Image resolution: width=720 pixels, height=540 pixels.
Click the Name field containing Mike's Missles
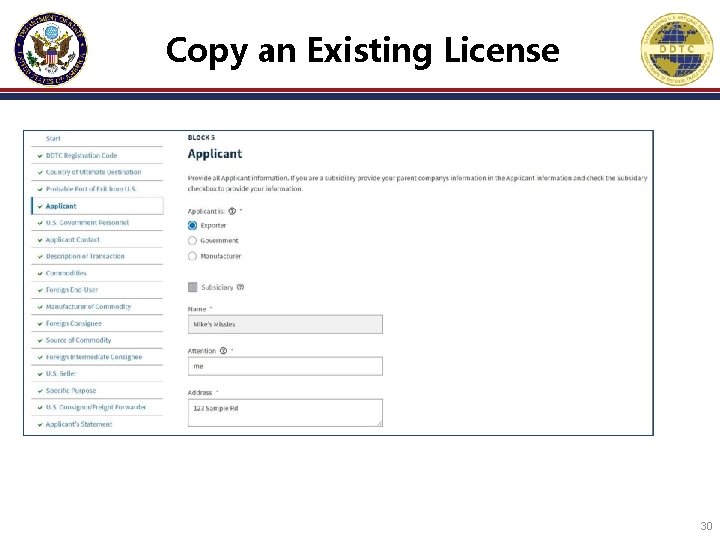tap(285, 324)
